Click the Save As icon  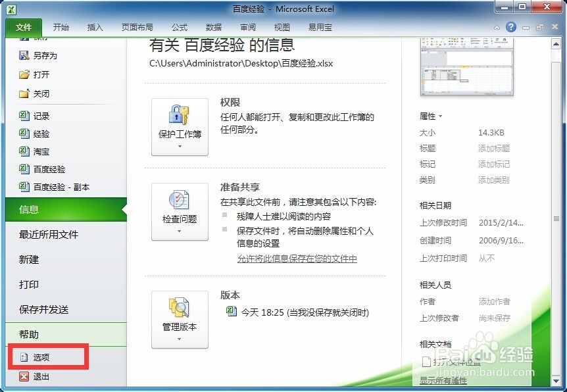24,55
